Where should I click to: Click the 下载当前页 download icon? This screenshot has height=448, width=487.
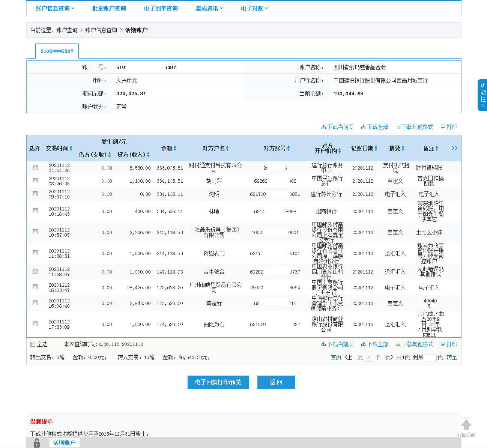pyautogui.click(x=323, y=127)
